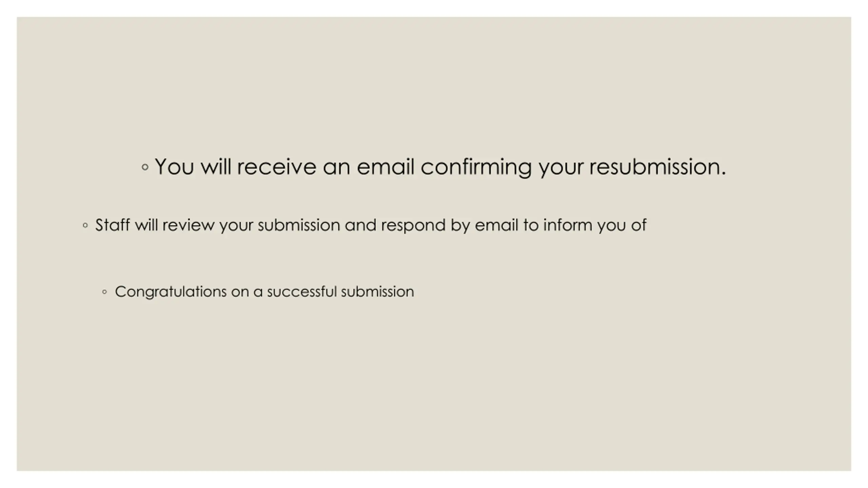Click the word "confirming"

tap(476, 167)
